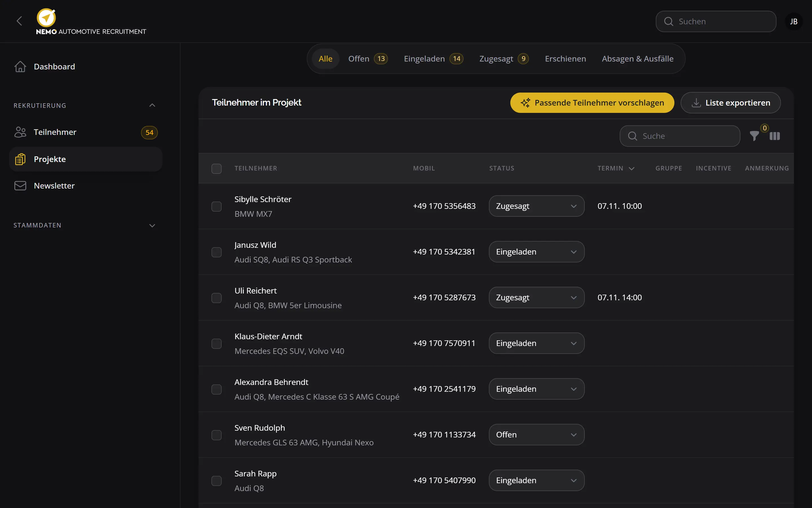The image size is (812, 508).
Task: Check the Janusz Wild row checkbox
Action: [x=217, y=252]
